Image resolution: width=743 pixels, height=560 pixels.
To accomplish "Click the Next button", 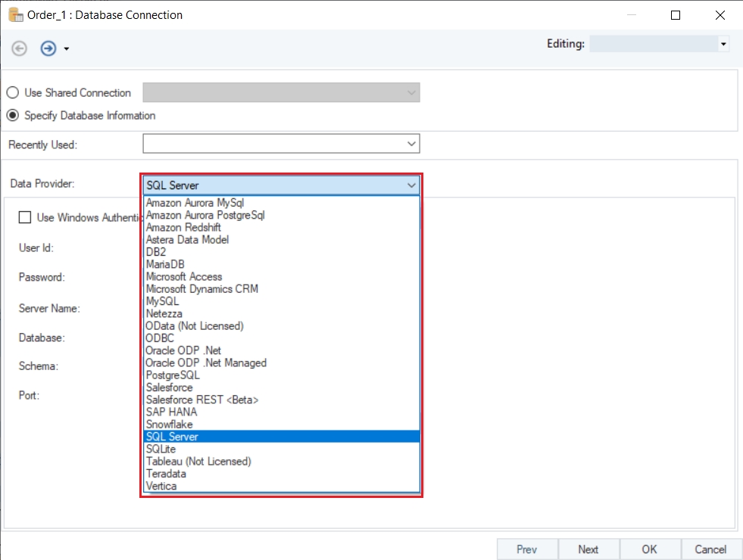I will pyautogui.click(x=588, y=549).
